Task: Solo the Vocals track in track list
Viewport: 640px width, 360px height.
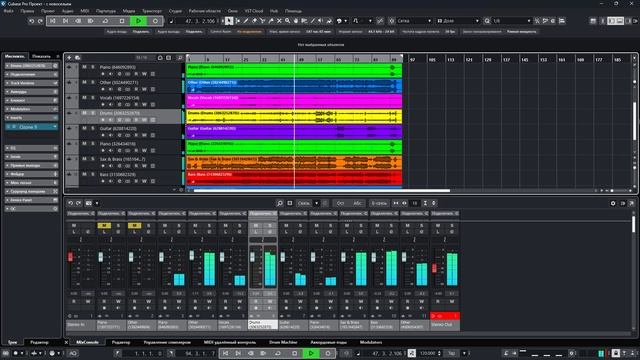Action: 93,98
